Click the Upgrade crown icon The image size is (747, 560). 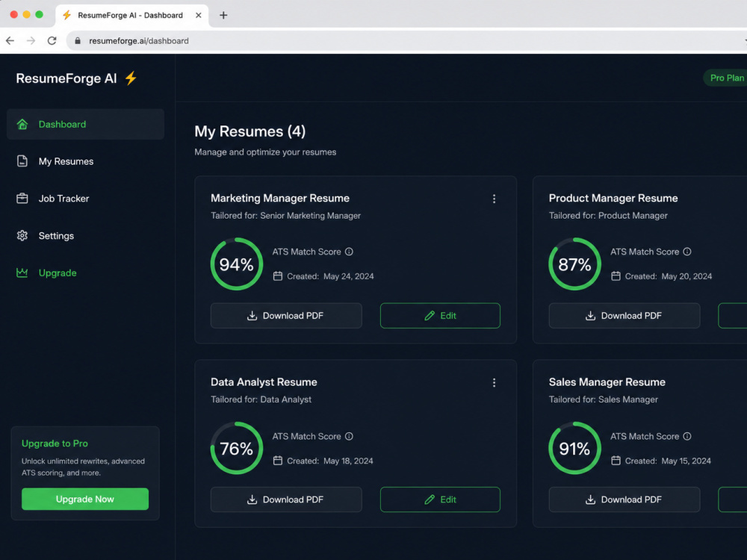coord(22,273)
